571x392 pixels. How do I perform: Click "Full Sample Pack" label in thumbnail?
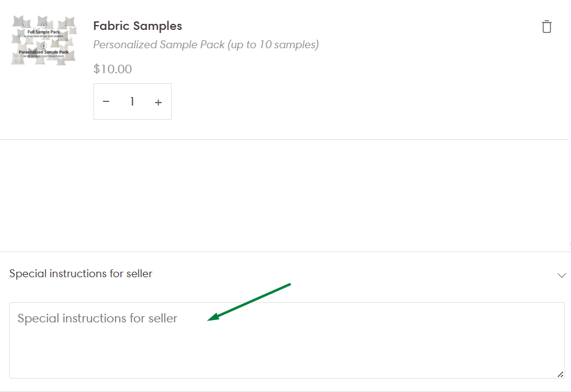pyautogui.click(x=44, y=32)
